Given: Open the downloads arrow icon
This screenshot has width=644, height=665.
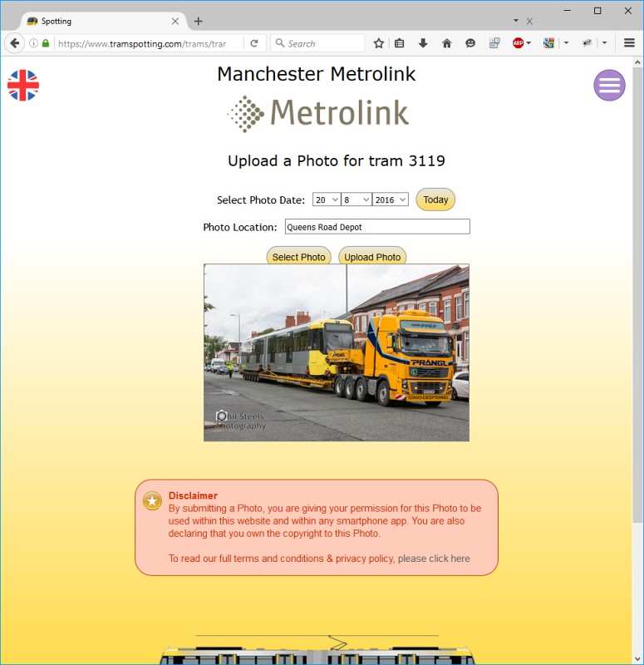Looking at the screenshot, I should [423, 43].
